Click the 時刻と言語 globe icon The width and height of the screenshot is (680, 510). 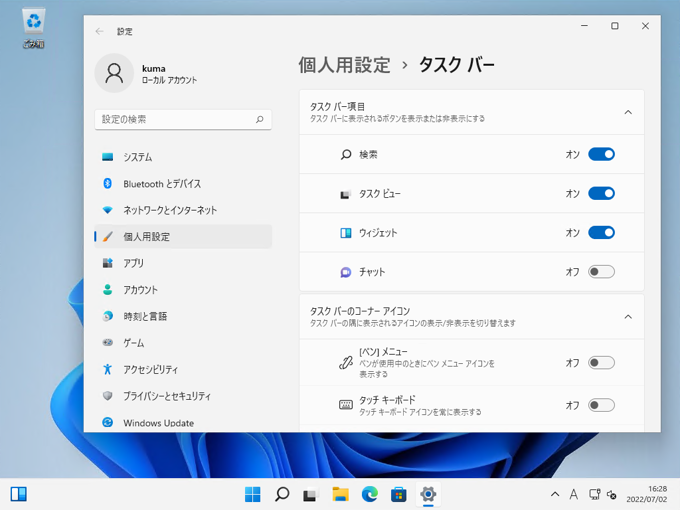[x=108, y=316]
